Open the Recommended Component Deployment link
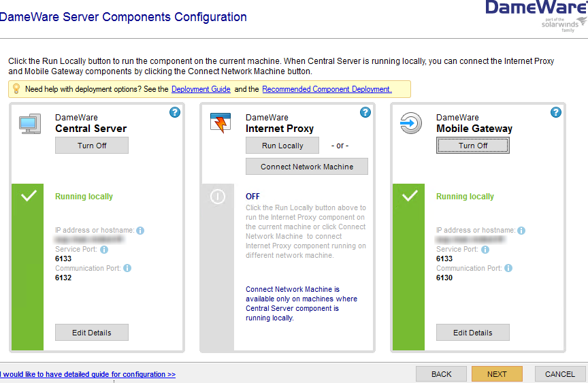 327,89
